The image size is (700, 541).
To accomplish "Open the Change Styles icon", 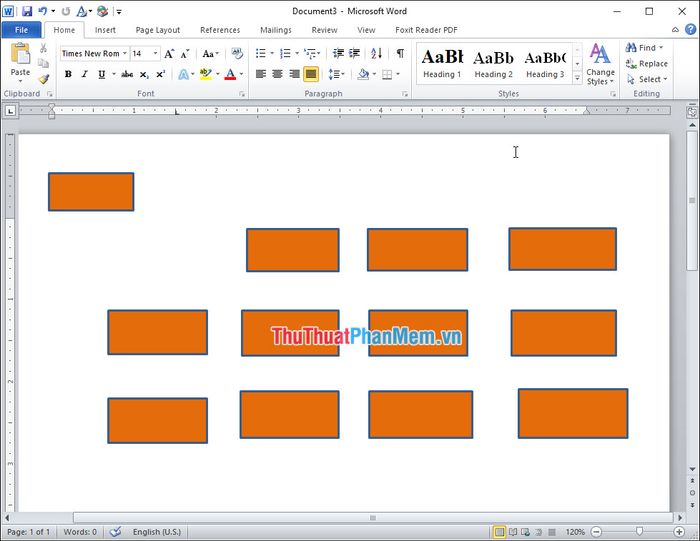I will (x=600, y=60).
